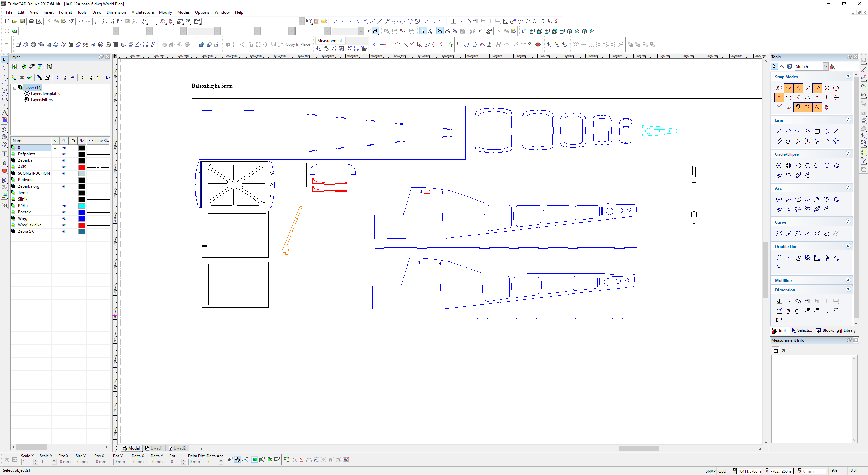Image resolution: width=868 pixels, height=475 pixels.
Task: Toggle visibility of Wregi sklejka layer
Action: pos(64,225)
